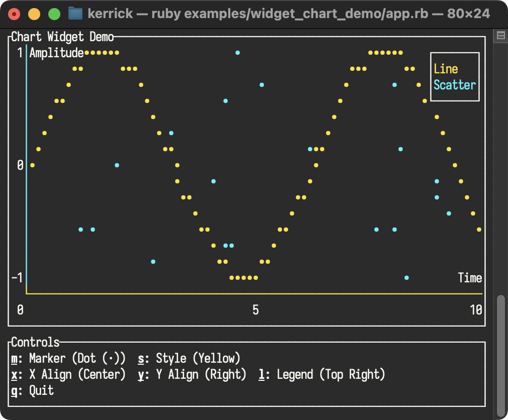Screen dimensions: 508x420
Task: Click the 'Chart Widget Demo' block title
Action: pyautogui.click(x=62, y=37)
